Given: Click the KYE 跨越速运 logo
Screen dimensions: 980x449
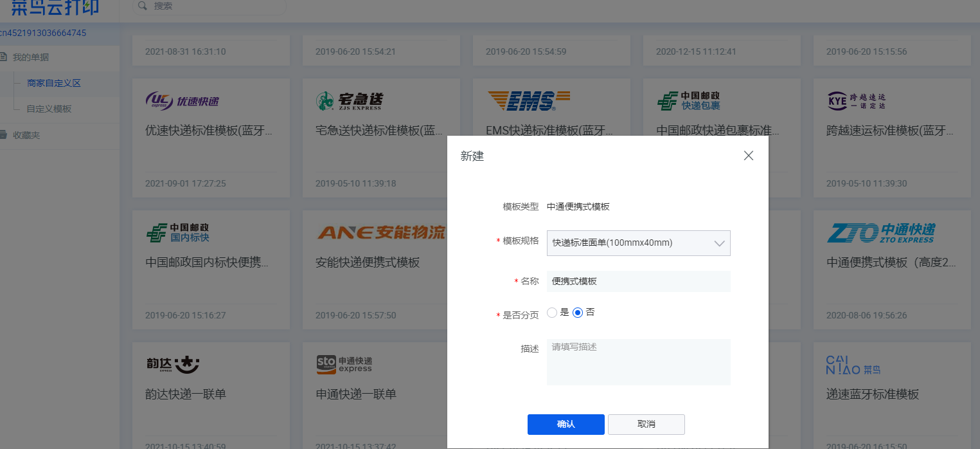Looking at the screenshot, I should (x=856, y=100).
